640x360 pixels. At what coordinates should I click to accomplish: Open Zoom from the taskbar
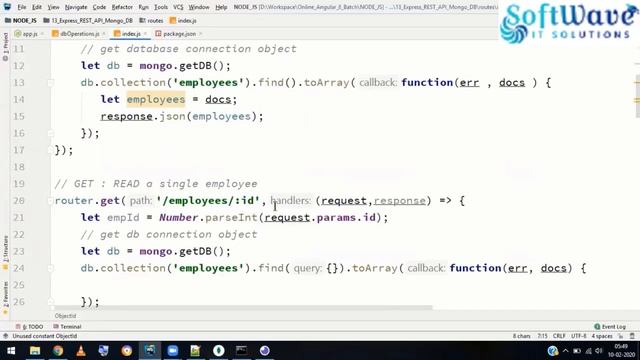[173, 351]
